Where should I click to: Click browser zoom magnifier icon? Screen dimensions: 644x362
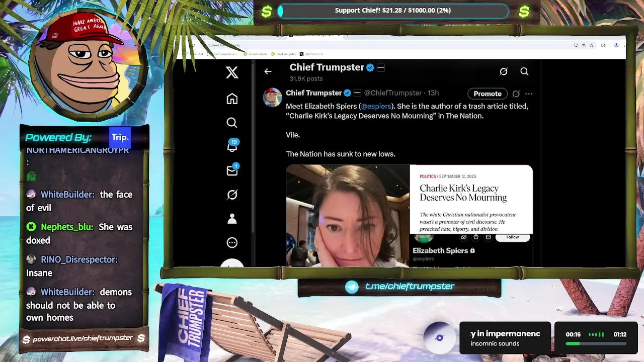click(x=584, y=45)
